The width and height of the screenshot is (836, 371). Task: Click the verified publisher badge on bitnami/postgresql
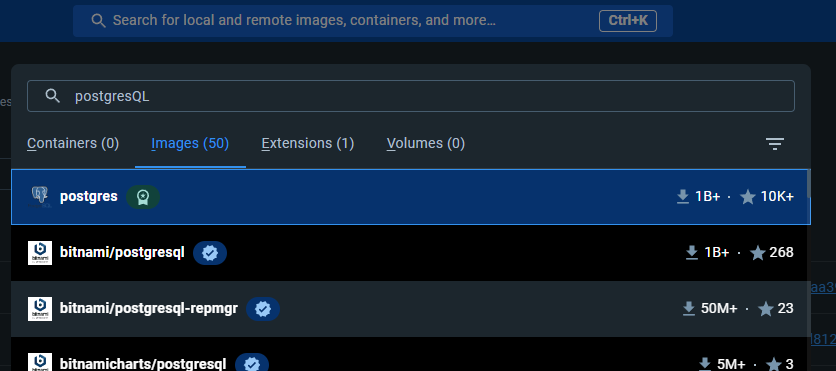[210, 253]
